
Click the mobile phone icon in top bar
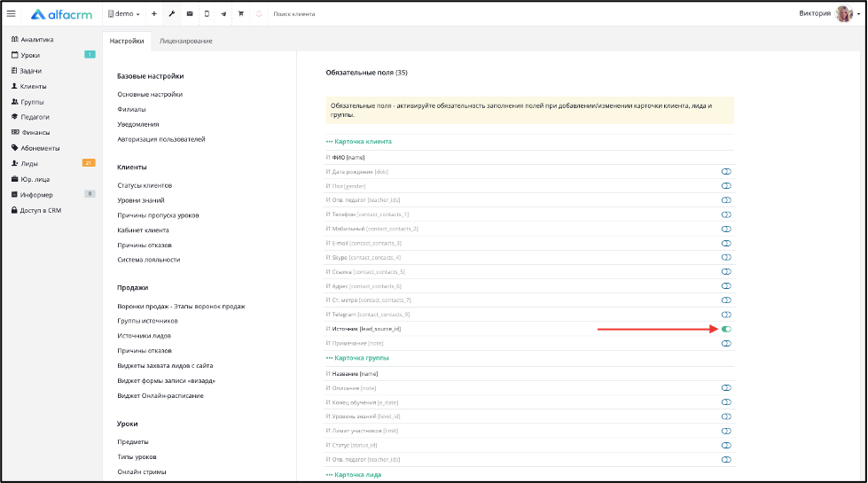207,14
